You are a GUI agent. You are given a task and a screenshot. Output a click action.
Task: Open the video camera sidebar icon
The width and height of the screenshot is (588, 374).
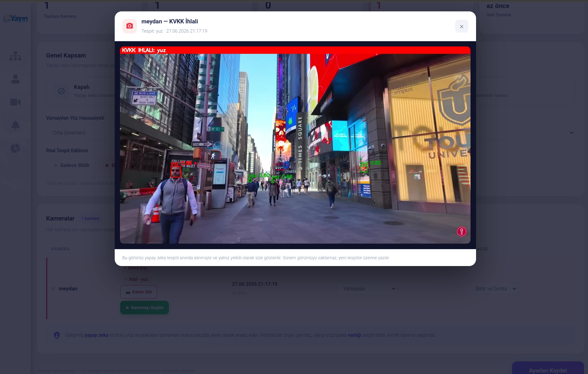point(15,102)
